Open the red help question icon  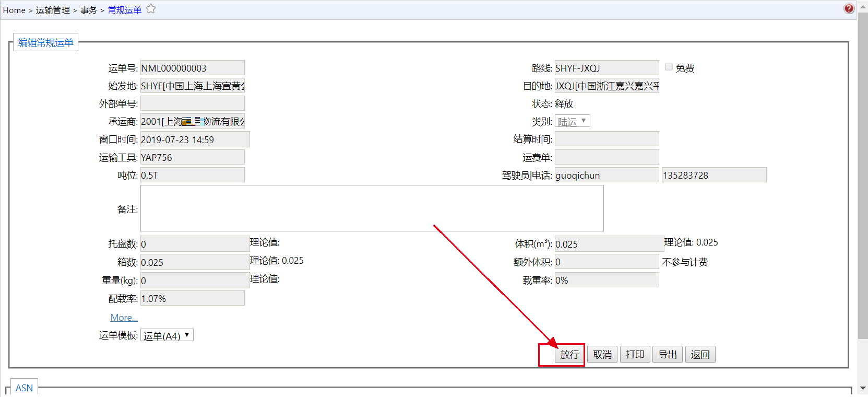[x=849, y=8]
